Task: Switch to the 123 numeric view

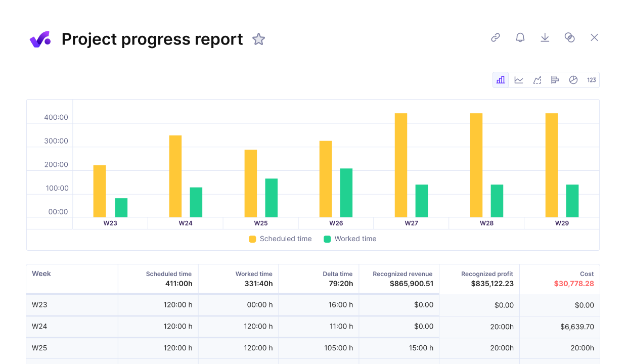Action: pos(591,80)
